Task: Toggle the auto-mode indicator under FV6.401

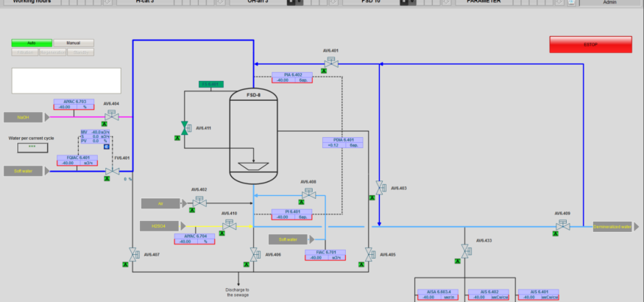Action: tap(107, 178)
